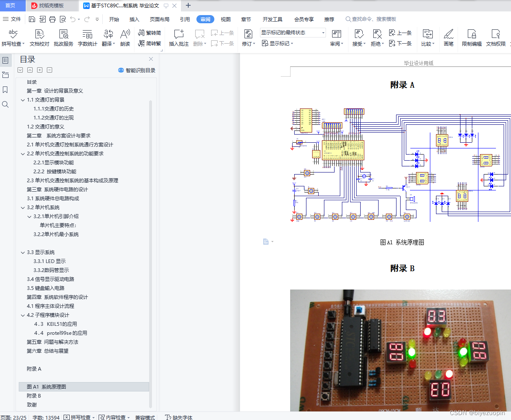This screenshot has height=420, width=511.
Task: Open the 开发工具 ribbon tab
Action: [273, 19]
